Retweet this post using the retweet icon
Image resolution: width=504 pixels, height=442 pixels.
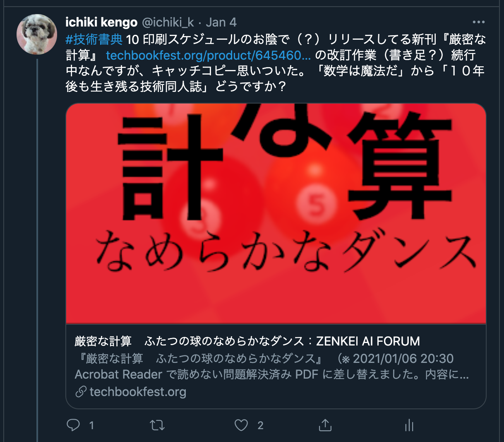(157, 425)
